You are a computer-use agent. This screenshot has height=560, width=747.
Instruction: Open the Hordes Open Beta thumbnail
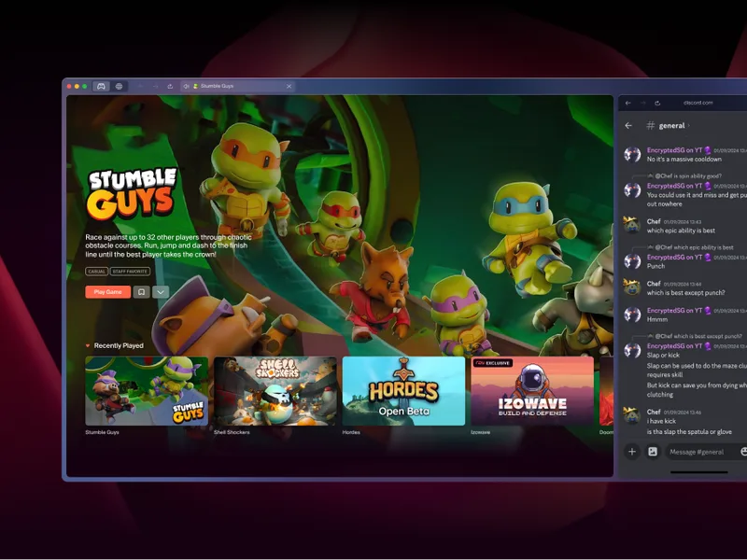403,391
